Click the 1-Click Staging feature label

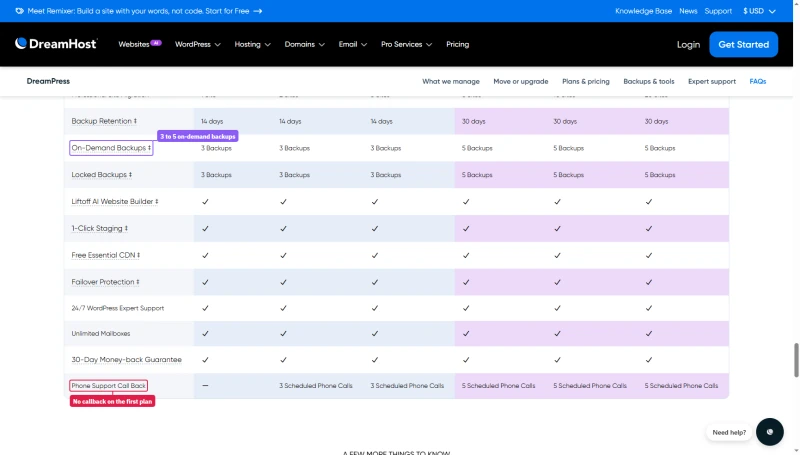pos(99,228)
